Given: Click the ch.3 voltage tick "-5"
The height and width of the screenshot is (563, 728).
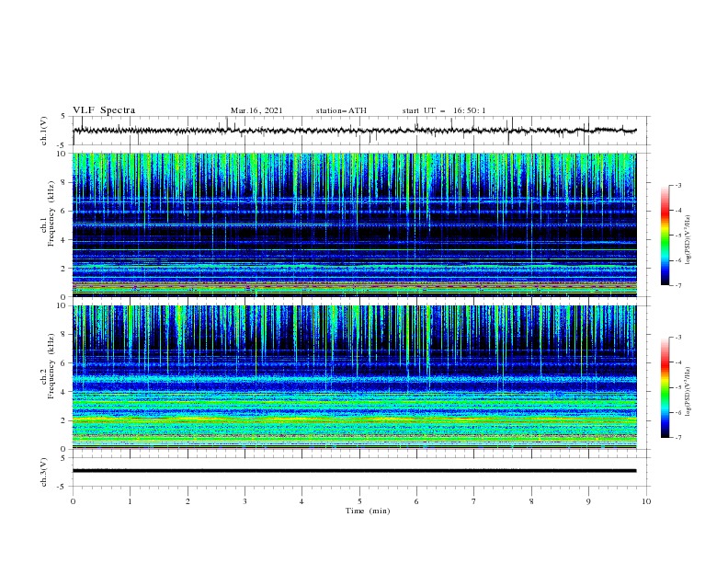Looking at the screenshot, I should pos(63,487).
